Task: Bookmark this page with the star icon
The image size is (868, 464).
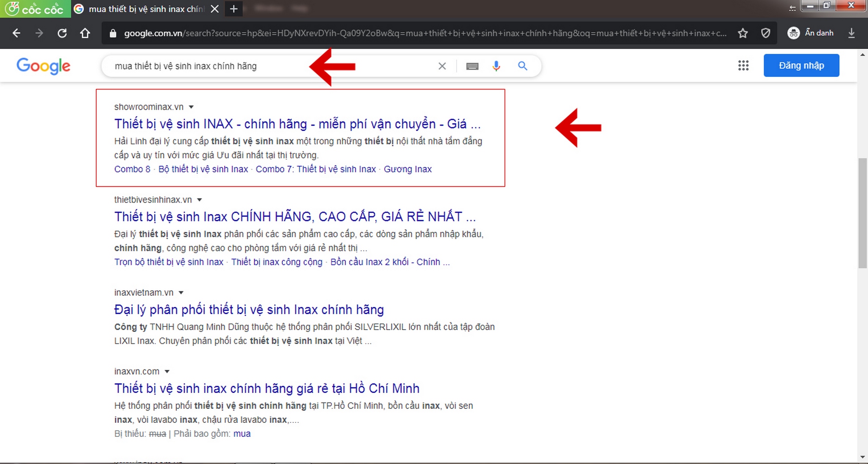Action: point(743,33)
